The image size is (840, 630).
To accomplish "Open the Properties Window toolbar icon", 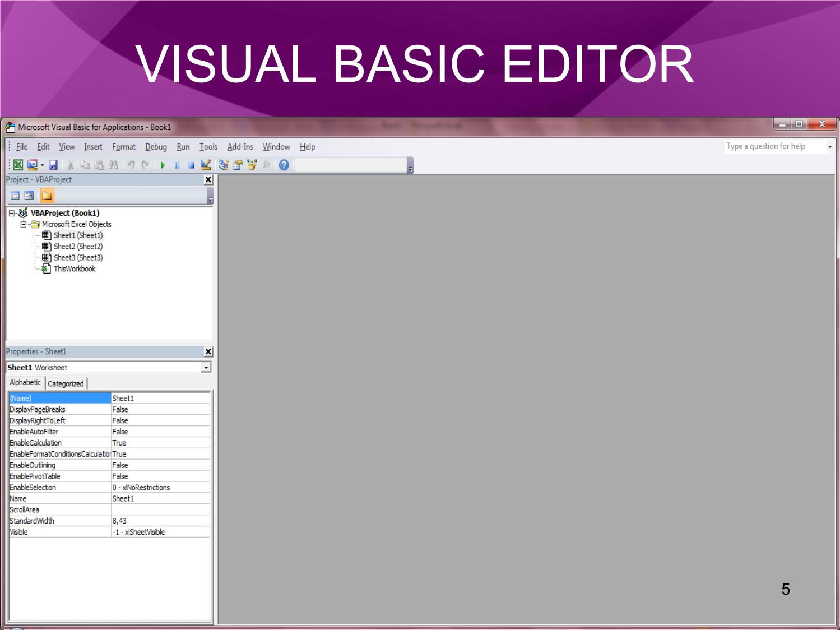I will click(238, 165).
